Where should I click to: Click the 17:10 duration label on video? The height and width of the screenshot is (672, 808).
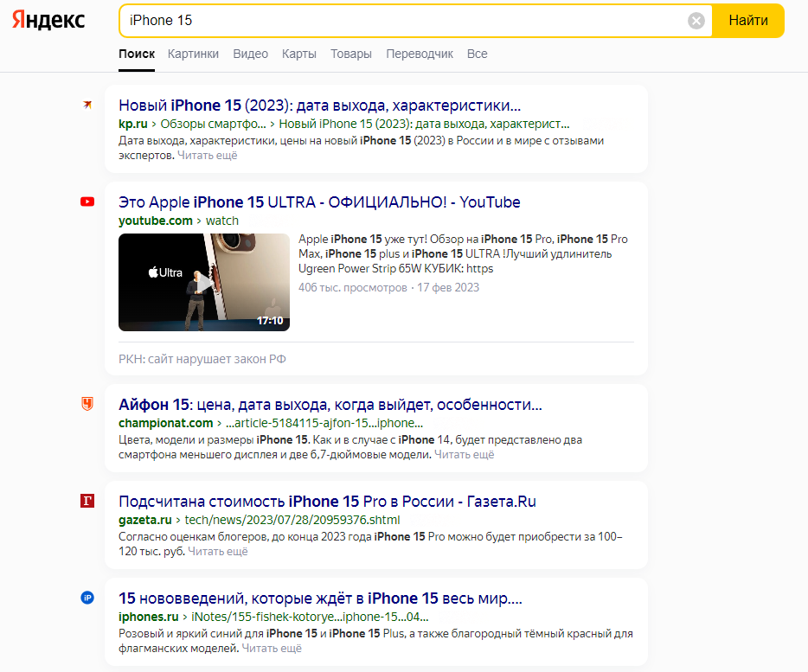pyautogui.click(x=270, y=321)
